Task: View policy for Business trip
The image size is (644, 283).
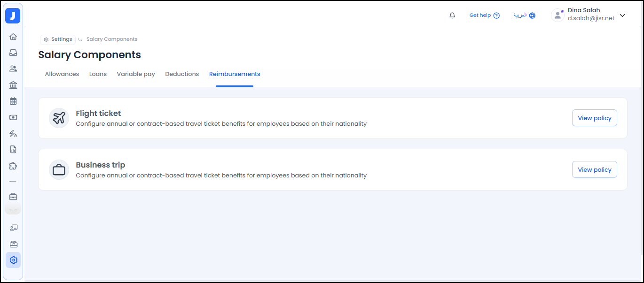Action: click(594, 170)
